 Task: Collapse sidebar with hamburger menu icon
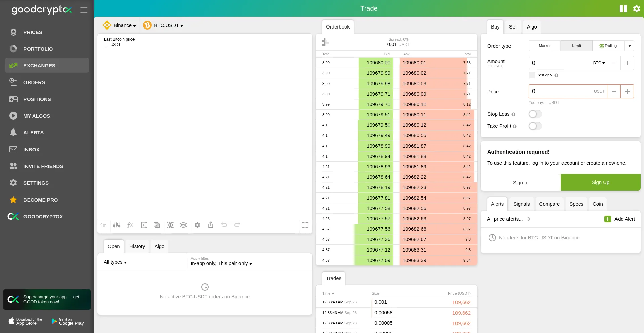pos(84,10)
